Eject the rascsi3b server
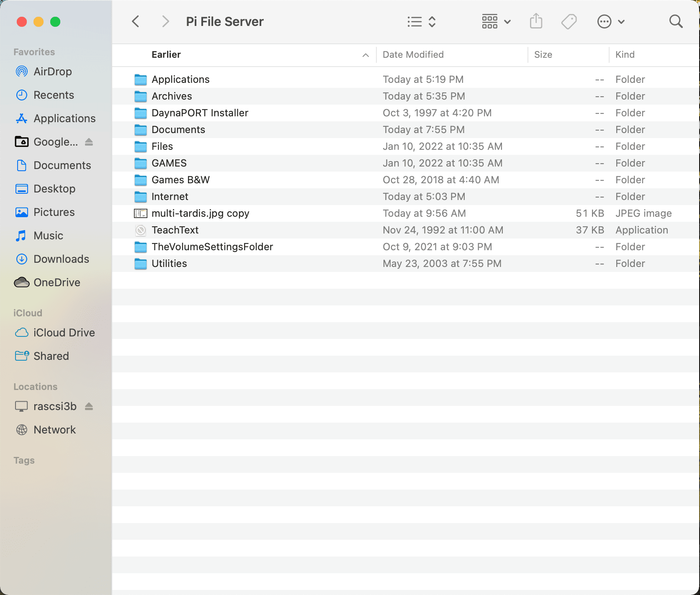700x595 pixels. pyautogui.click(x=89, y=406)
